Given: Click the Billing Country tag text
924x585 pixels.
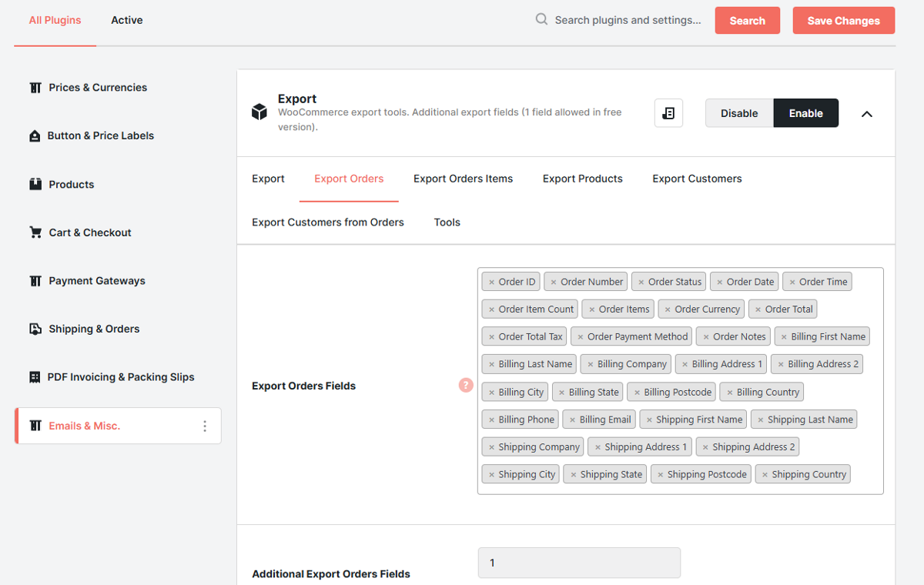Looking at the screenshot, I should click(768, 393).
